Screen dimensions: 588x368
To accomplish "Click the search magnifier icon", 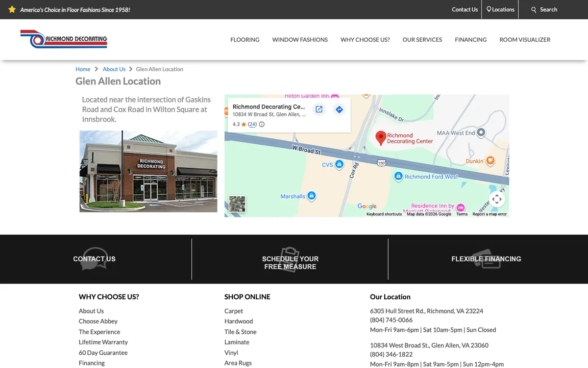I will [534, 10].
